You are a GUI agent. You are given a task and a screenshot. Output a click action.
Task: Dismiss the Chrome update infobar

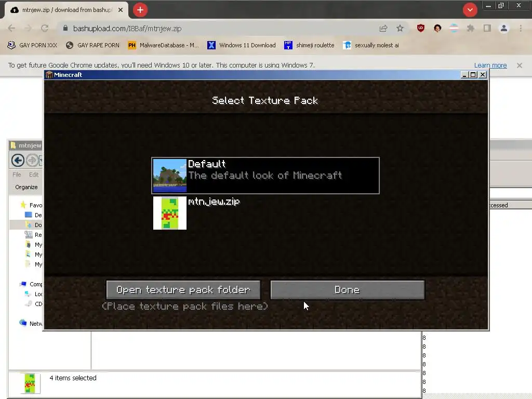[520, 65]
